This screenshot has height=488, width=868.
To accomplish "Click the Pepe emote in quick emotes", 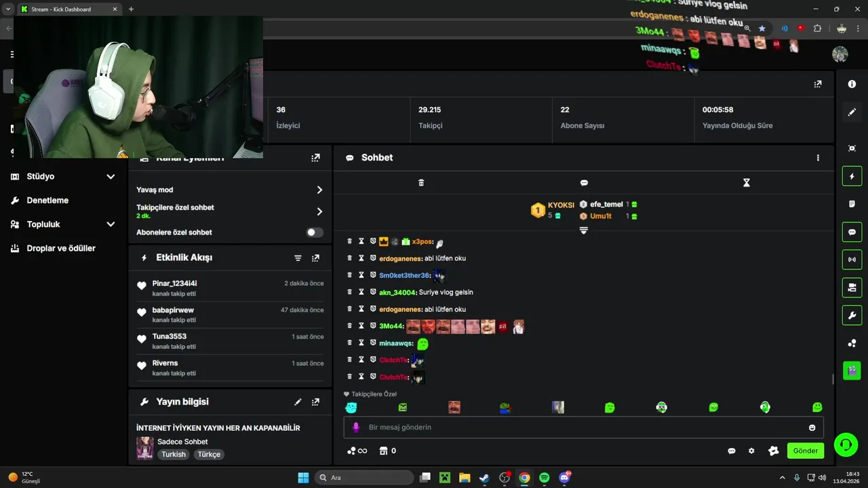I will pyautogui.click(x=506, y=407).
